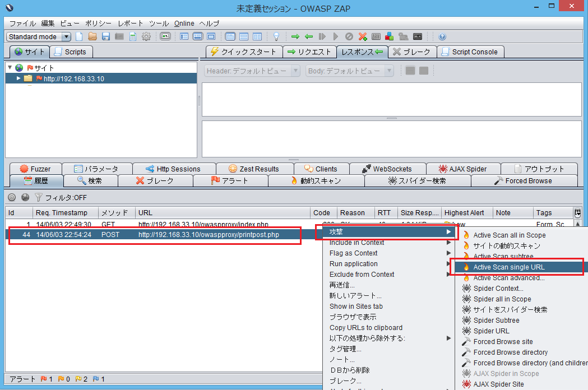The height and width of the screenshot is (390, 588).
Task: Expand the 以下の処理から除外する submenu arrow
Action: point(448,338)
